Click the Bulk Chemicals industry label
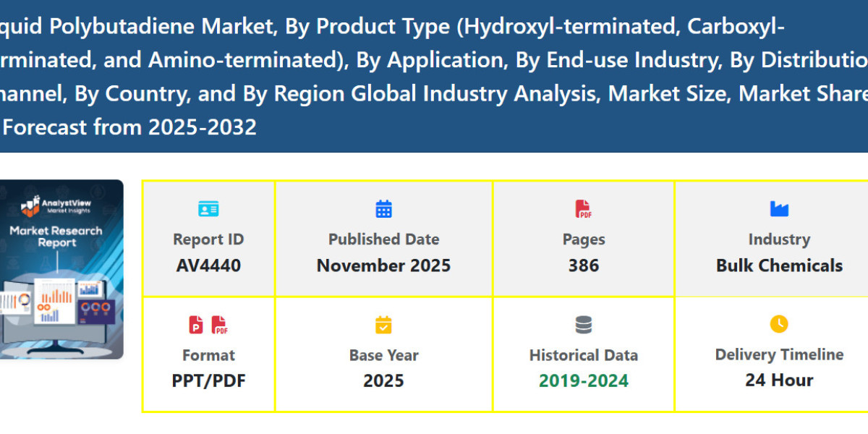Image resolution: width=868 pixels, height=434 pixels. point(779,265)
